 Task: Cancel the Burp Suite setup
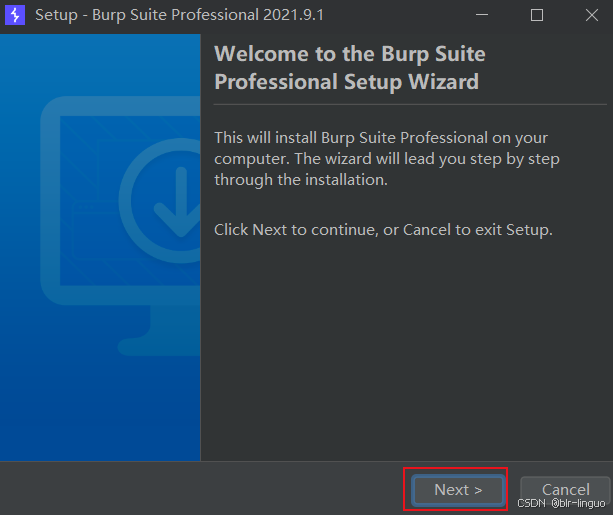(565, 490)
